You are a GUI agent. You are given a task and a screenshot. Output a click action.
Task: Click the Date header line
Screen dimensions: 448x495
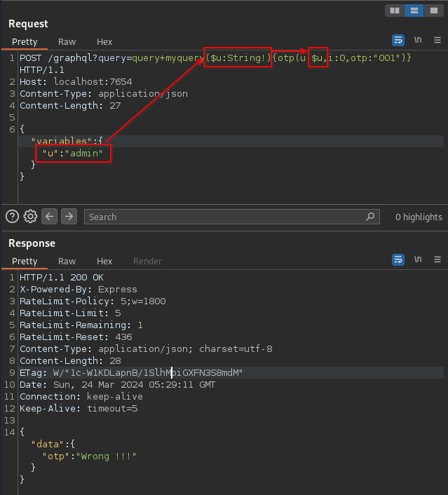pos(118,385)
